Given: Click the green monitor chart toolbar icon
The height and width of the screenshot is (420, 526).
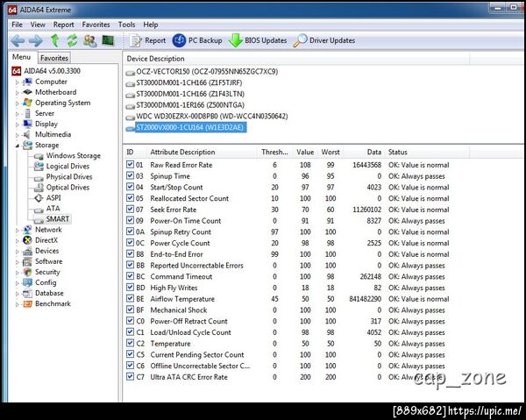Looking at the screenshot, I should tap(108, 40).
